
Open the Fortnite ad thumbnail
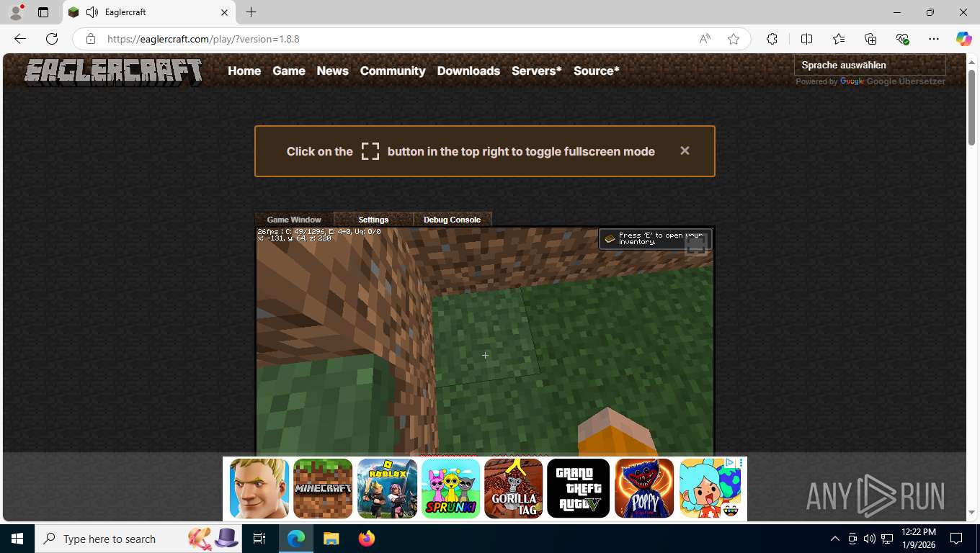pyautogui.click(x=259, y=488)
